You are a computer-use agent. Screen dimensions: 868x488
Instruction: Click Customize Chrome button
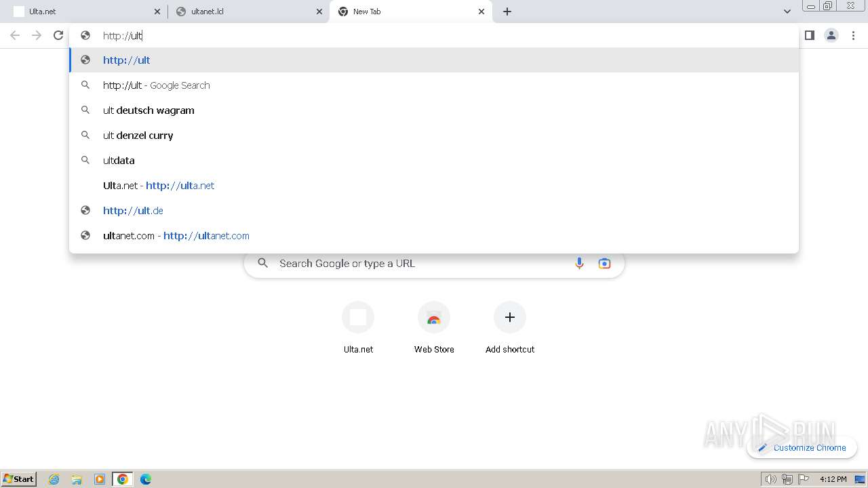(x=802, y=447)
